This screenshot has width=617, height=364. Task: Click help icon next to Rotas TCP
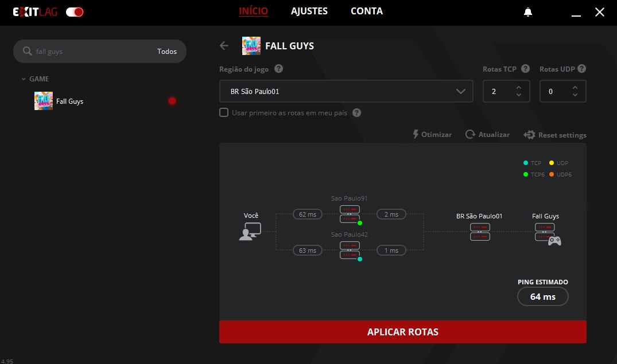coord(526,69)
